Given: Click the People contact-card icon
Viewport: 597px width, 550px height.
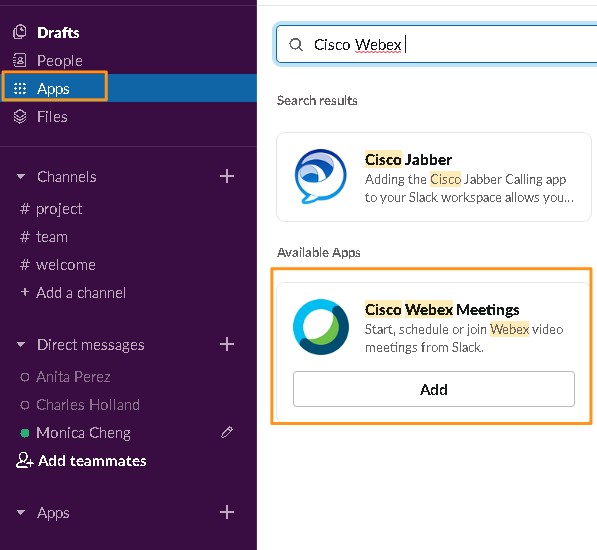Looking at the screenshot, I should pyautogui.click(x=19, y=60).
